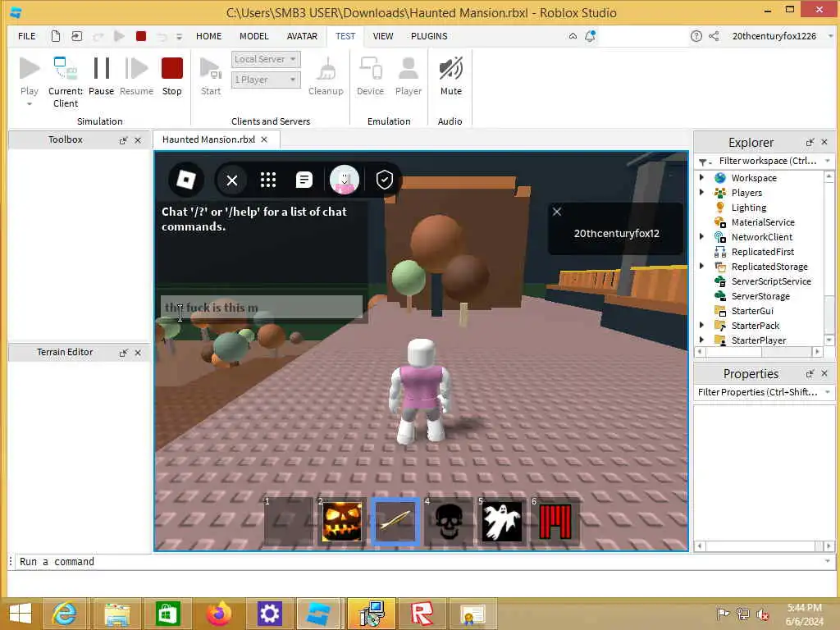Switch to the VIEW tab
This screenshot has width=840, height=630.
point(383,36)
